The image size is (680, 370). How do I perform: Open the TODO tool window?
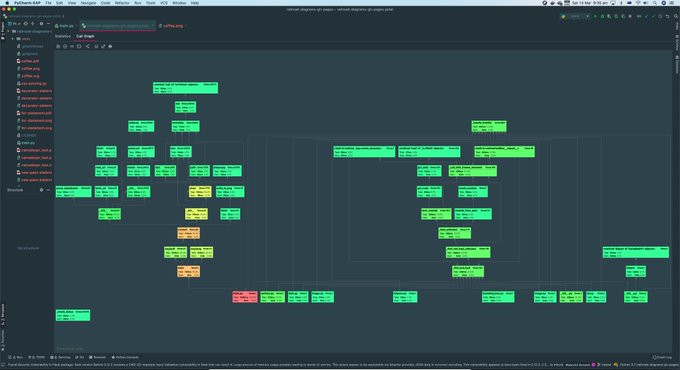tap(37, 357)
